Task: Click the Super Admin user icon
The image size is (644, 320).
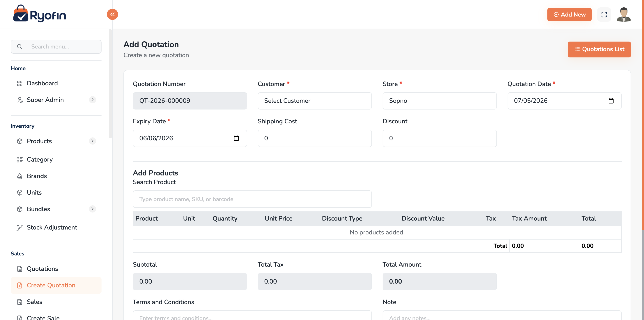Action: [x=19, y=100]
